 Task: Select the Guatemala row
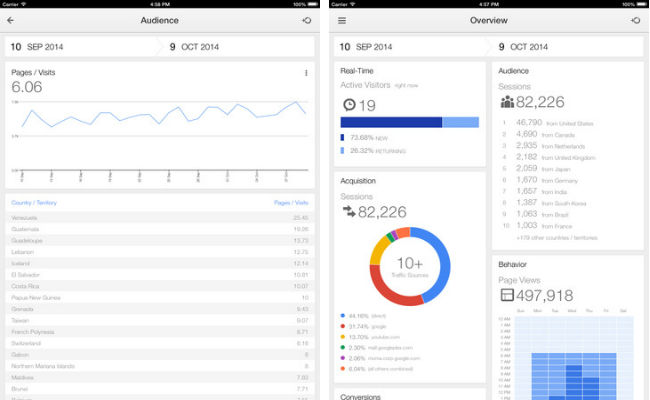click(x=160, y=229)
